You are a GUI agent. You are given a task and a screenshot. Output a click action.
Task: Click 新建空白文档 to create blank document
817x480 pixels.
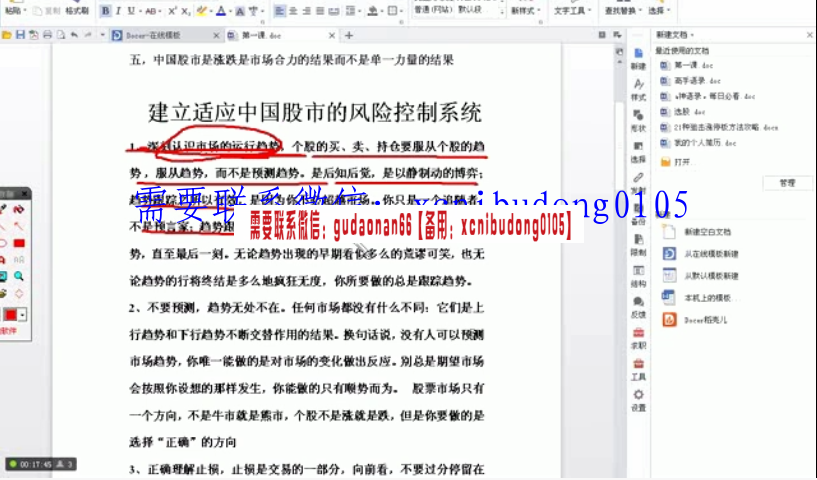click(709, 231)
